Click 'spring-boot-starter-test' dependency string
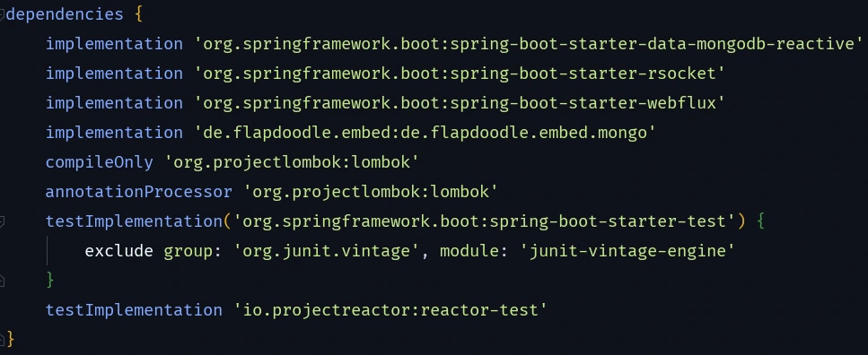The width and height of the screenshot is (868, 355). (485, 221)
